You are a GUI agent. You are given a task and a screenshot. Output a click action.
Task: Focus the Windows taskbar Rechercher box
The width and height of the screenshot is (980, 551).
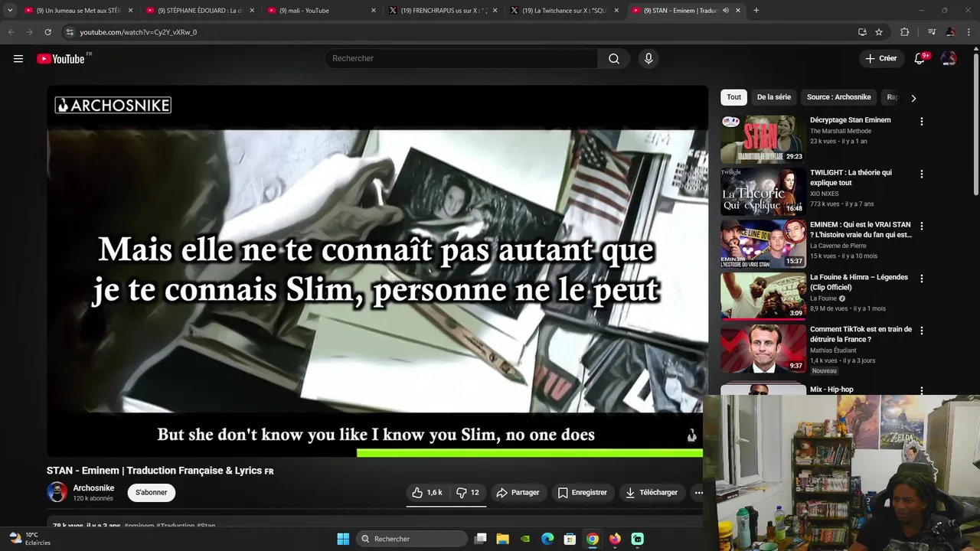click(x=412, y=539)
